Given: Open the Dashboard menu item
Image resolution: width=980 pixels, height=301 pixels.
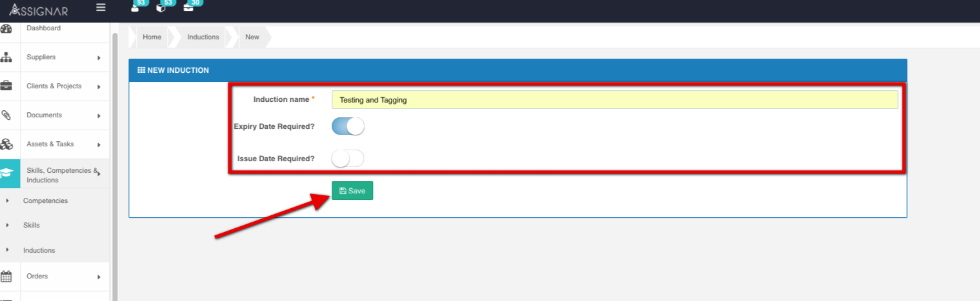Looking at the screenshot, I should point(44,28).
